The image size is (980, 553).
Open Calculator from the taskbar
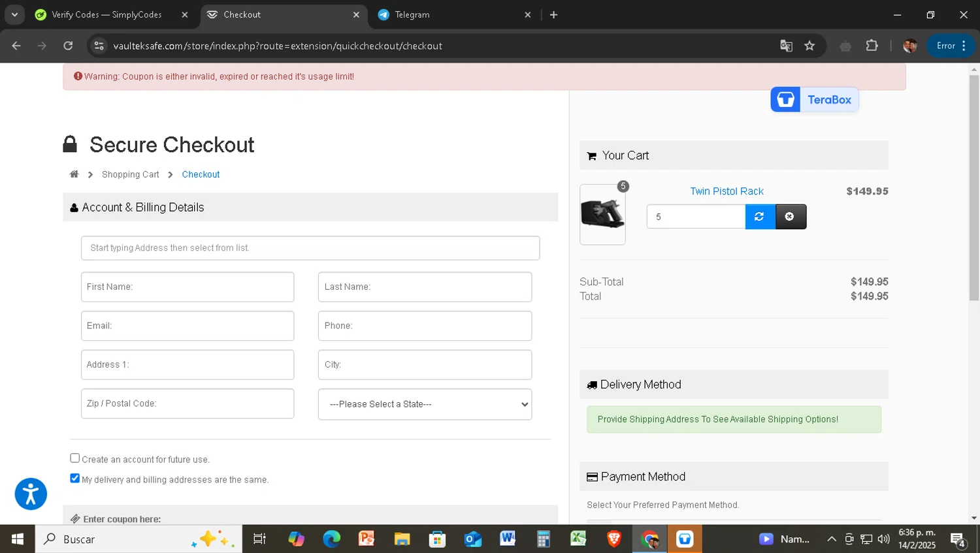point(543,539)
